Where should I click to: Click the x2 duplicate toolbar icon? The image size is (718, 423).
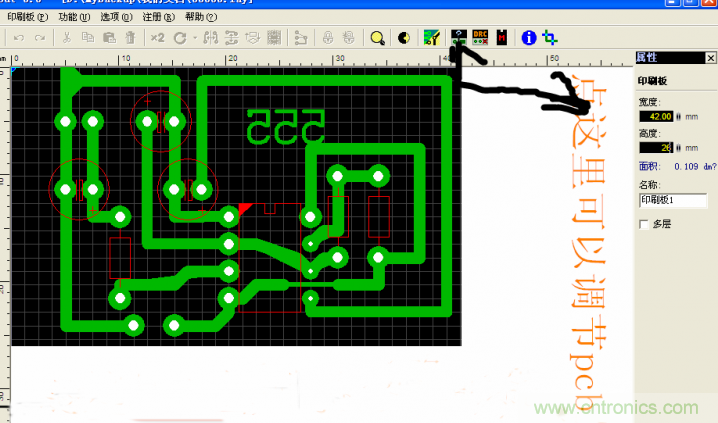pos(157,38)
